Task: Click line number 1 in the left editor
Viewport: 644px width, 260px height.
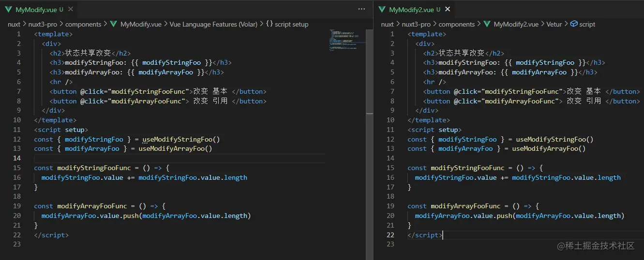Action: click(x=19, y=34)
